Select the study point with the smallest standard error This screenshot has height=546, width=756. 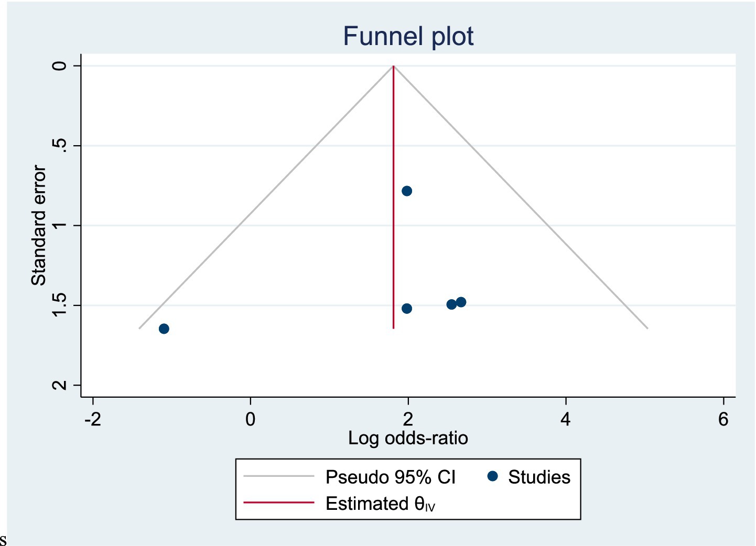407,191
